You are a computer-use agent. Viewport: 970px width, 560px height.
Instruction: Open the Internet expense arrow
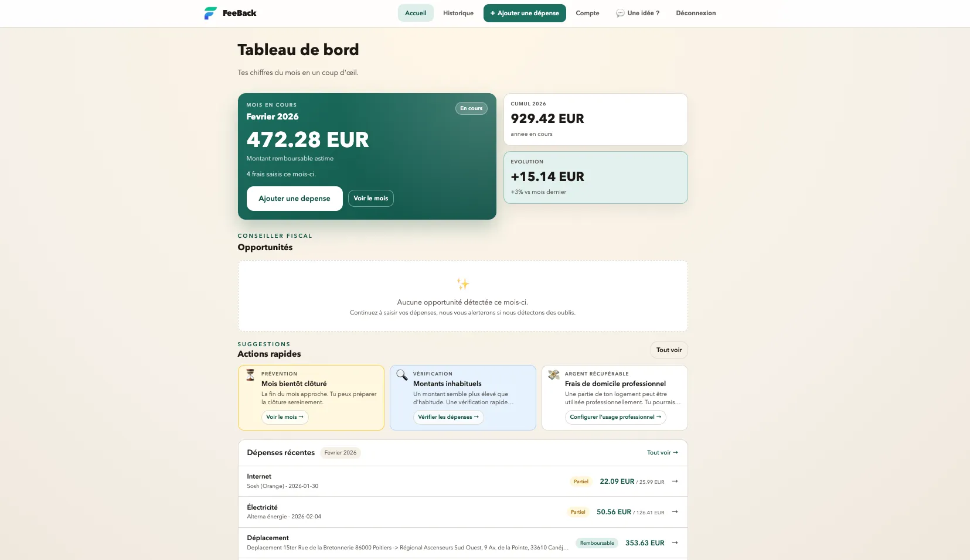675,482
